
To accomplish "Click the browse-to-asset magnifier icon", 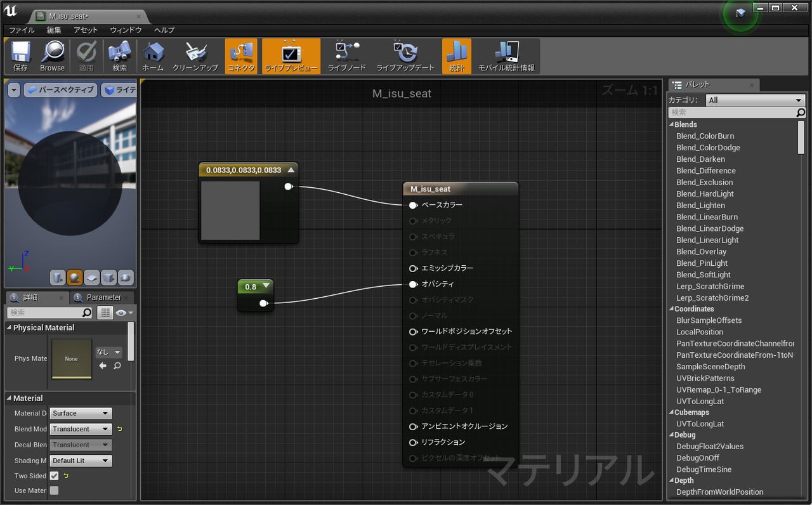I will click(x=117, y=366).
